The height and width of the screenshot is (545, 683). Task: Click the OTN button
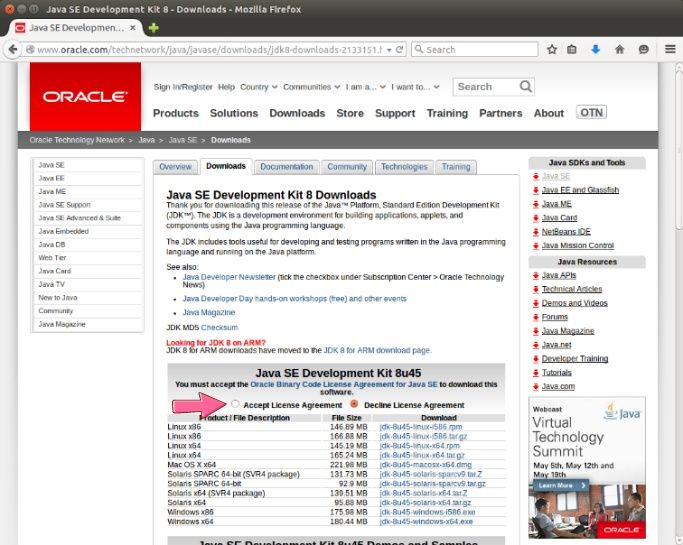(591, 112)
